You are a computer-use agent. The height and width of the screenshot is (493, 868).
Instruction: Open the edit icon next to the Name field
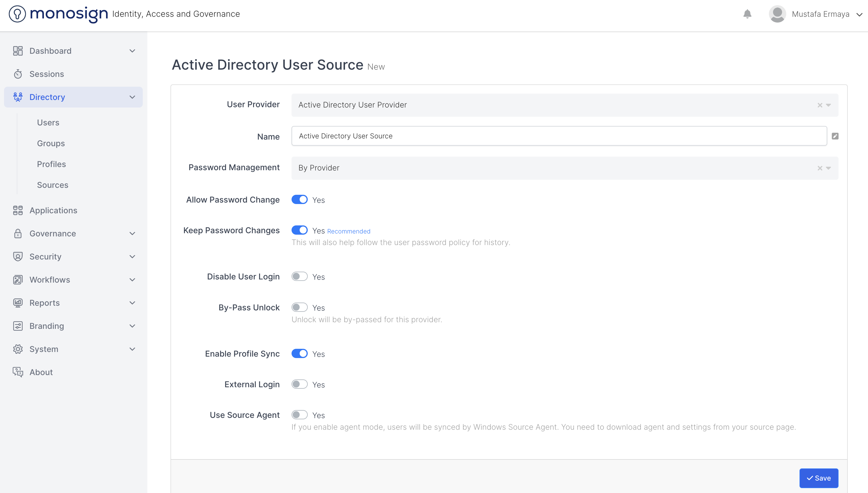(x=835, y=136)
